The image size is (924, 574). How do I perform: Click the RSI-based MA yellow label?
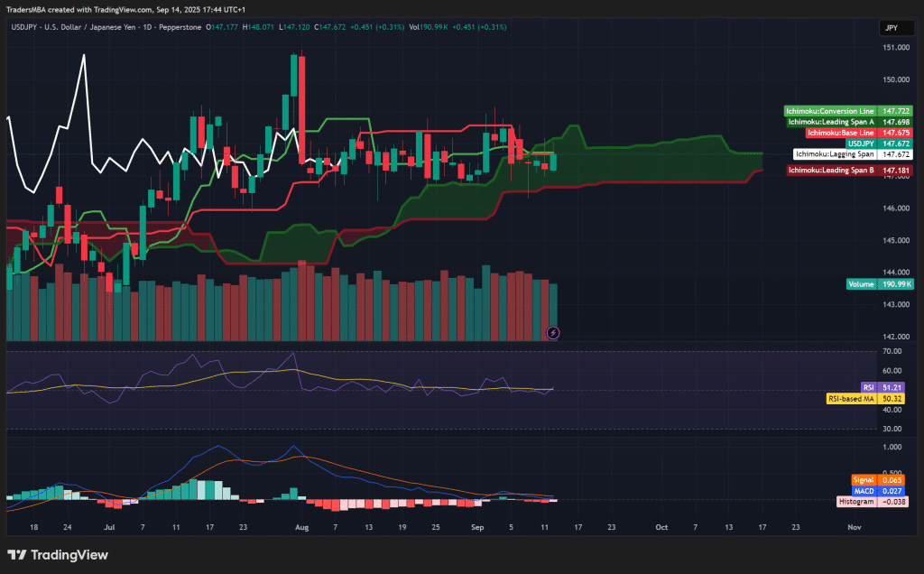pyautogui.click(x=864, y=396)
